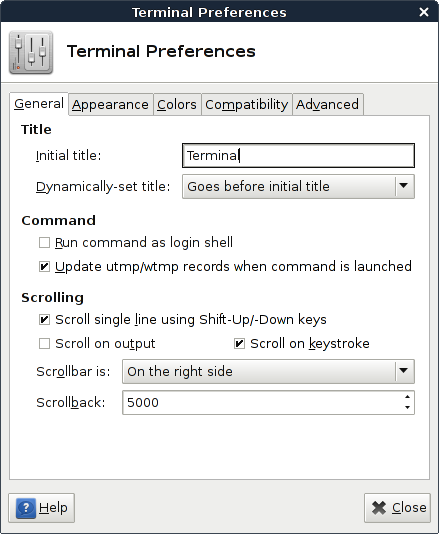439x534 pixels.
Task: Select the Advanced tab
Action: [x=327, y=105]
